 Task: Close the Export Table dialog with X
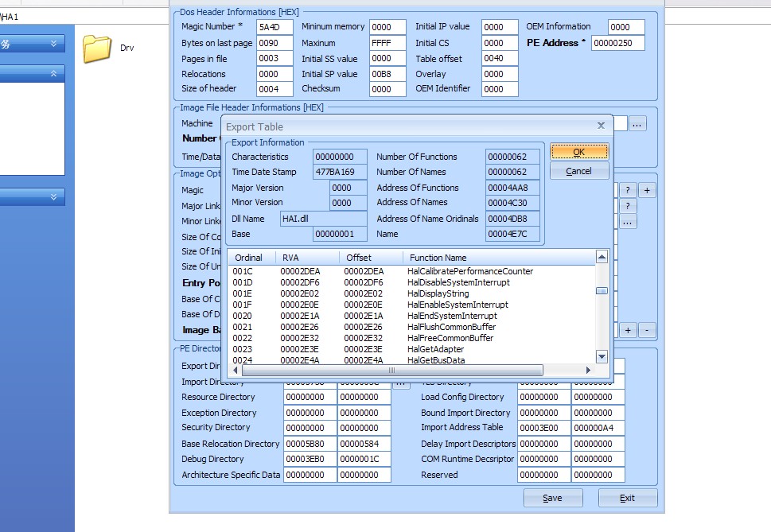pos(601,126)
